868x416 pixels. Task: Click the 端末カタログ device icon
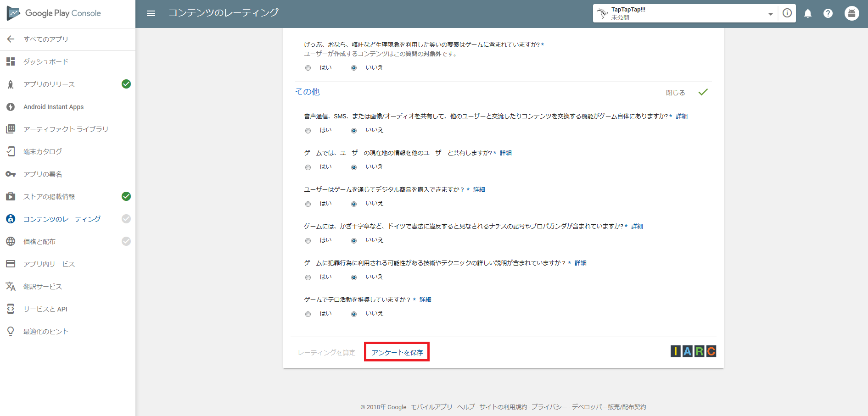pyautogui.click(x=11, y=151)
